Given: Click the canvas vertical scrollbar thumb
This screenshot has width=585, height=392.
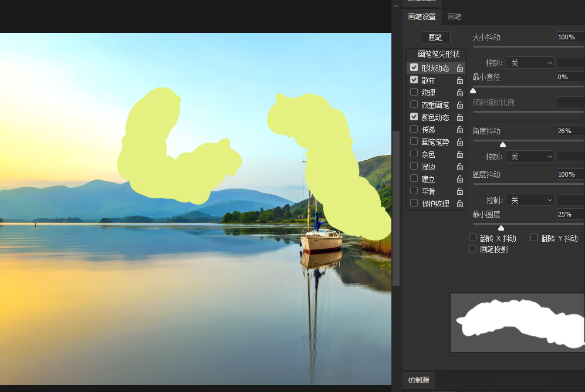Looking at the screenshot, I should point(396,208).
